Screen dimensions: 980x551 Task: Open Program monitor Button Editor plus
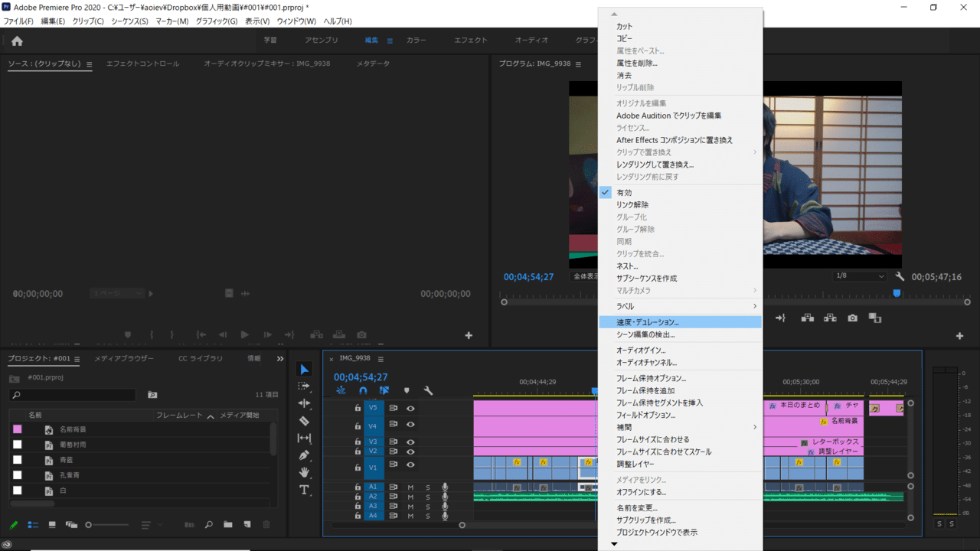click(959, 336)
